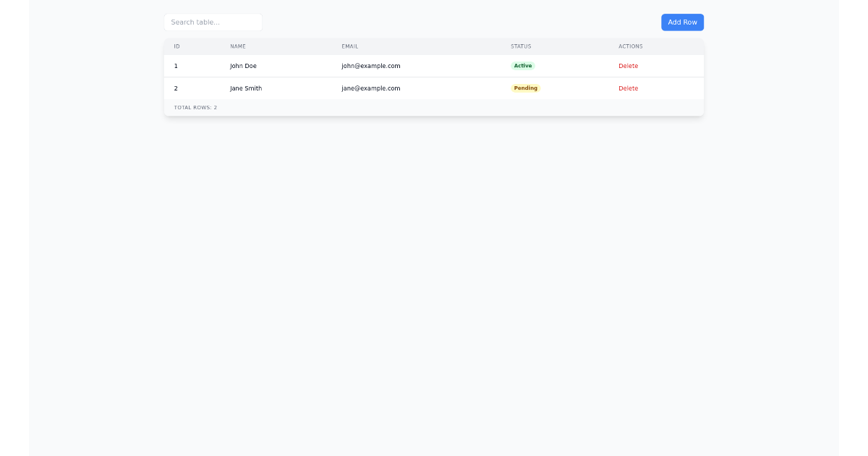868x456 pixels.
Task: Select the row with ID 1
Action: (x=176, y=66)
